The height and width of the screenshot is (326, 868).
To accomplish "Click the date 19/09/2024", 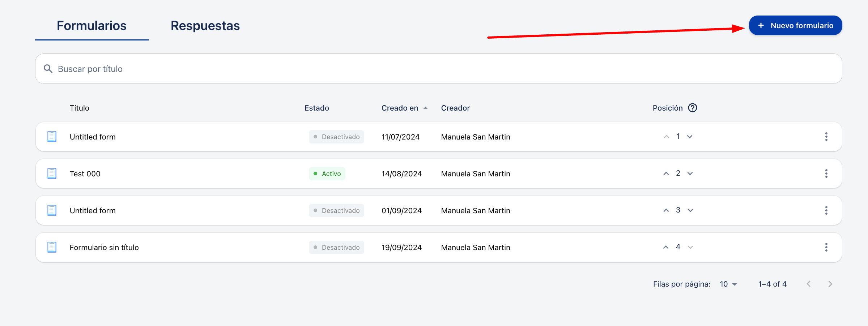I will pyautogui.click(x=402, y=248).
